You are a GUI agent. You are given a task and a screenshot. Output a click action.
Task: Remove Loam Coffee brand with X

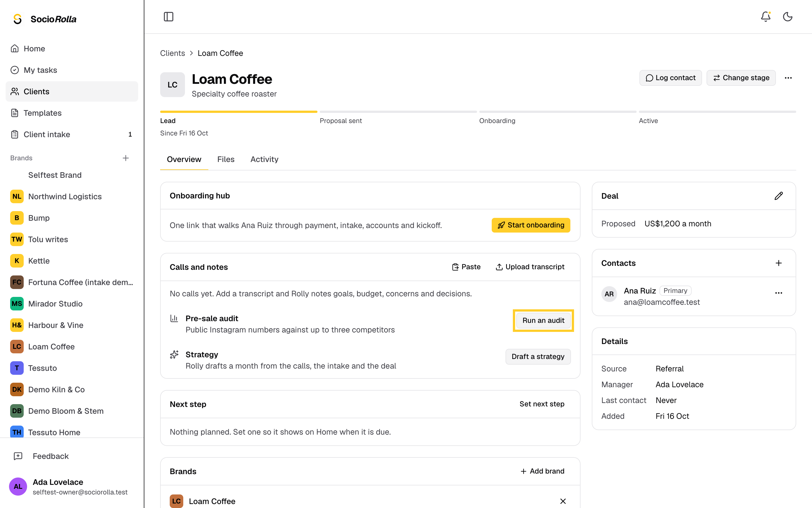(x=563, y=501)
